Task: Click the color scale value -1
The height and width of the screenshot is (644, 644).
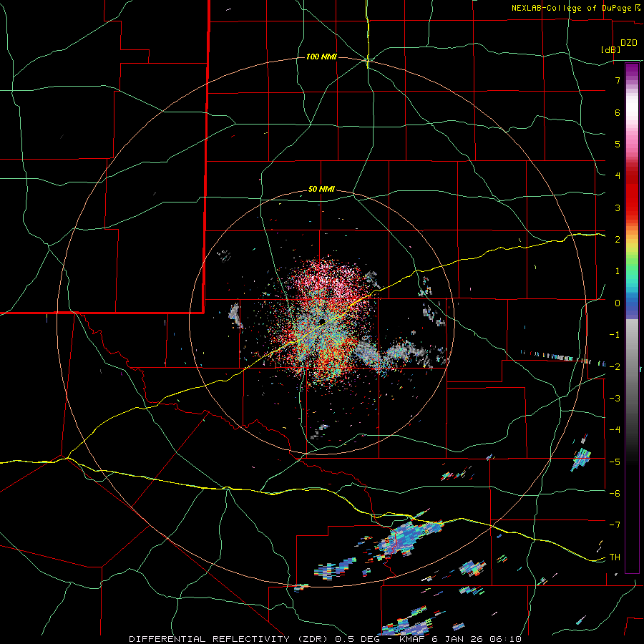Action: 615,334
